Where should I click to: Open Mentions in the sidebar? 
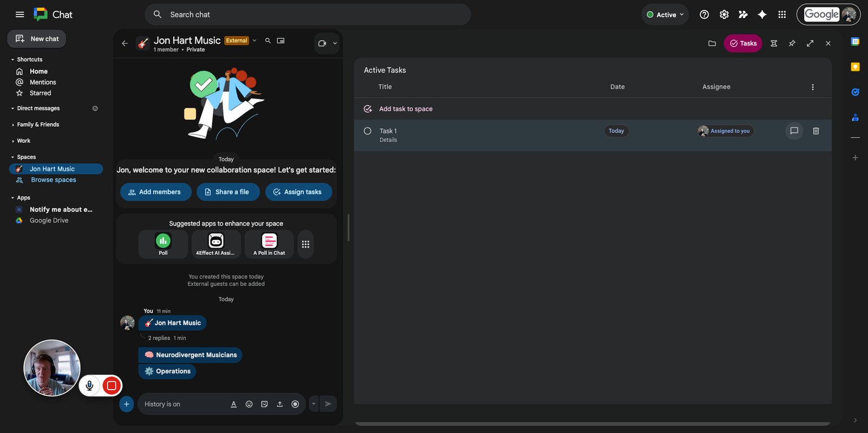[43, 82]
